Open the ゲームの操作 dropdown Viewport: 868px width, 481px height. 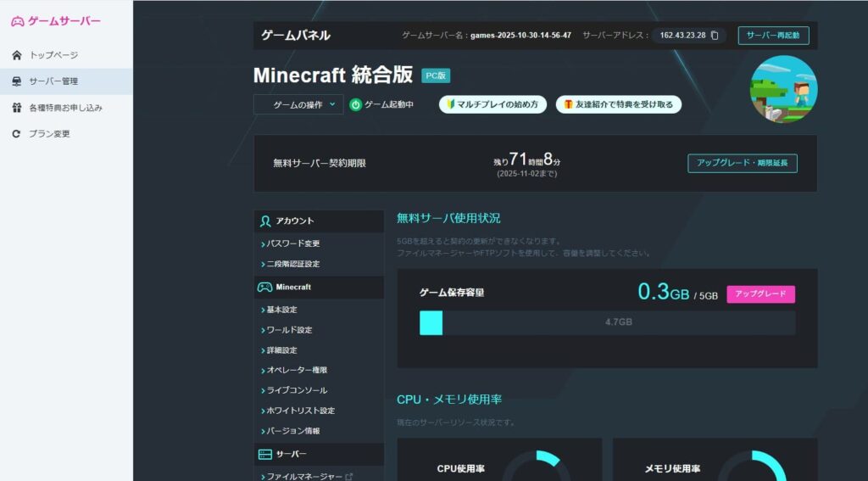298,104
